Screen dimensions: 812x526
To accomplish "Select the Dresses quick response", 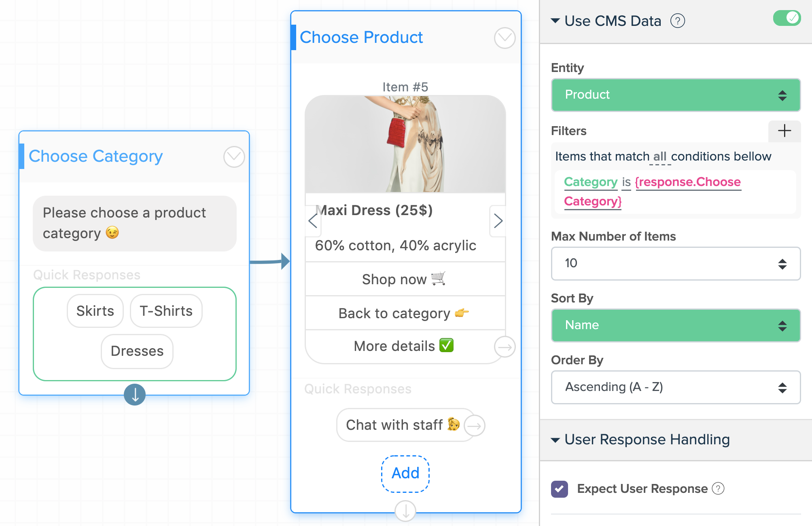I will (137, 351).
